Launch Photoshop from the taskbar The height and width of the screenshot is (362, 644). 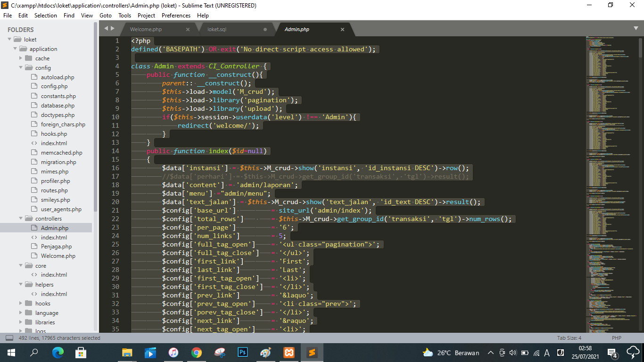coord(242,352)
